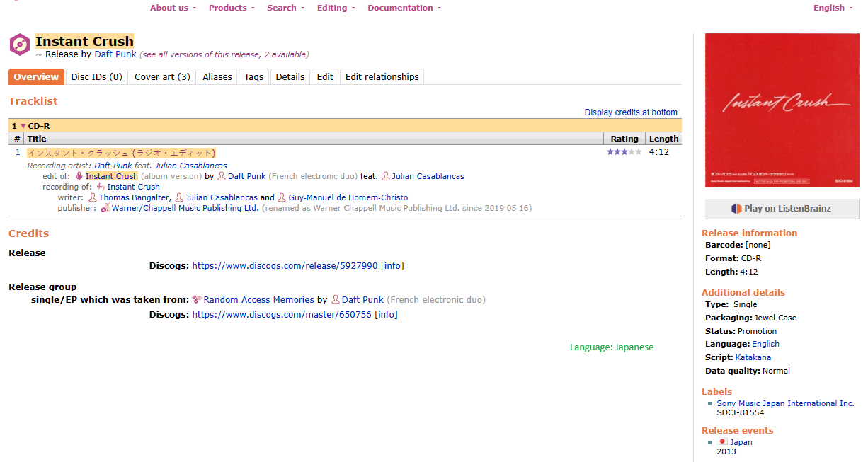The width and height of the screenshot is (868, 462).
Task: Switch to the Disc IDs (0) tab
Action: [97, 76]
